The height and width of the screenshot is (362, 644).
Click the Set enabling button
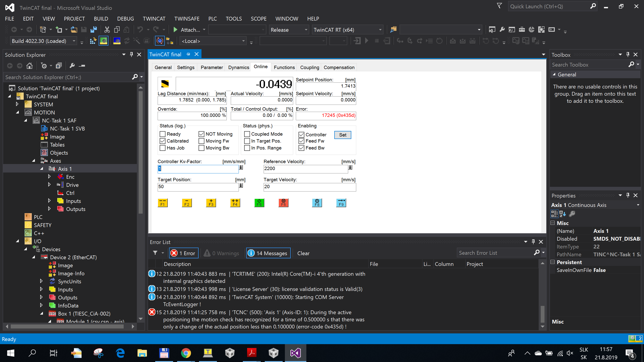pos(343,134)
